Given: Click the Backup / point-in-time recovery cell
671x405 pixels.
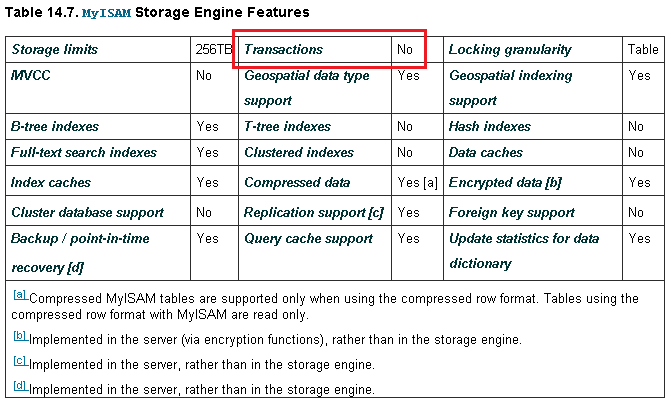Looking at the screenshot, I should tap(98, 253).
